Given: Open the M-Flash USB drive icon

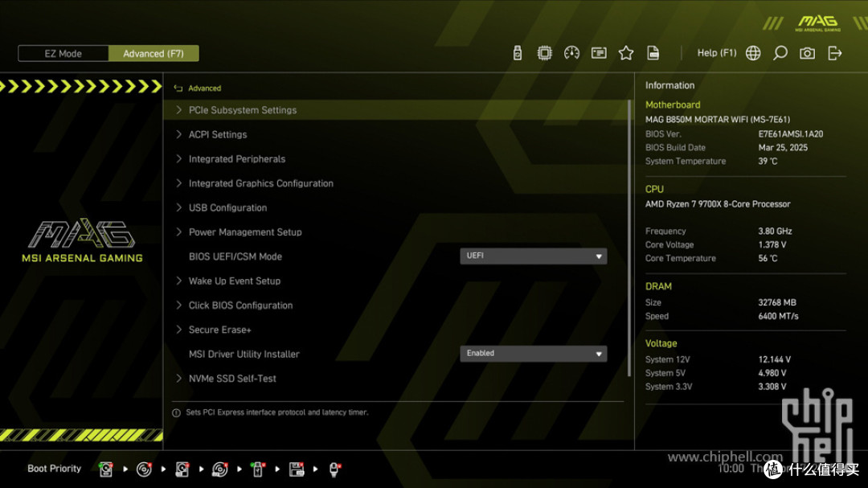Looking at the screenshot, I should coord(517,53).
